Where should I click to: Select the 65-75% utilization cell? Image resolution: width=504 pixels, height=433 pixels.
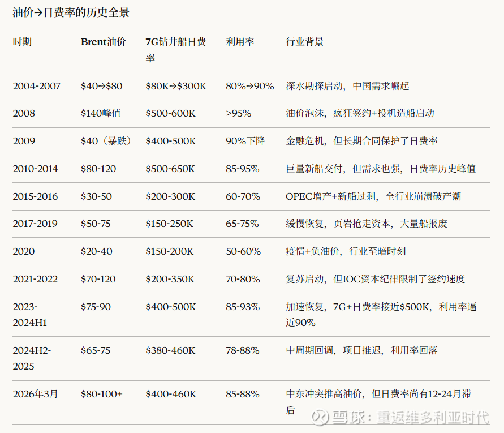click(242, 224)
